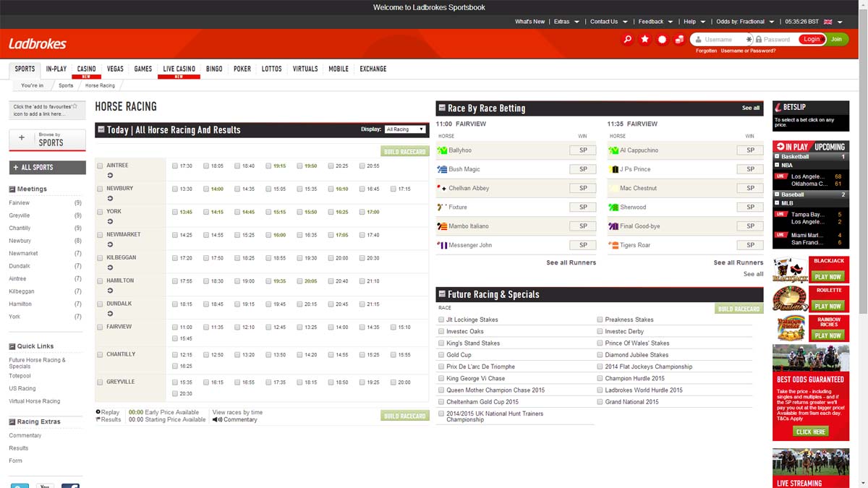Image resolution: width=868 pixels, height=488 pixels.
Task: Collapse the Today All Horse Racing panel
Action: coord(101,130)
